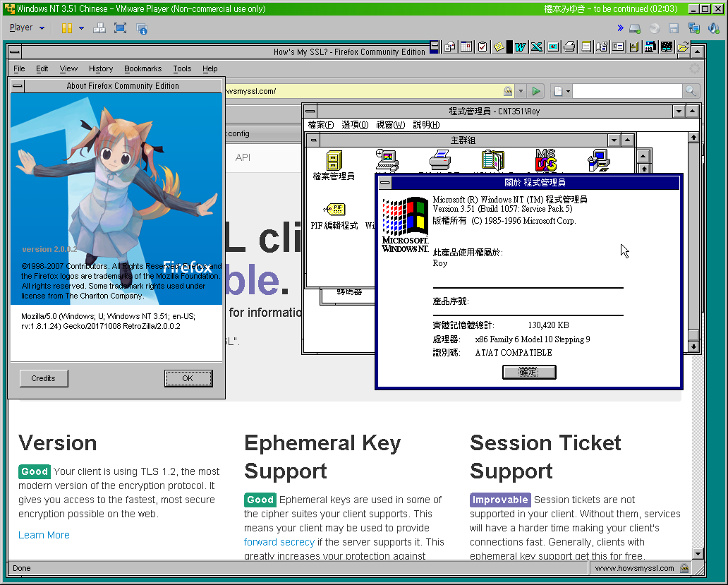Expand the address bar history dropdown
This screenshot has height=585, width=728.
(521, 91)
